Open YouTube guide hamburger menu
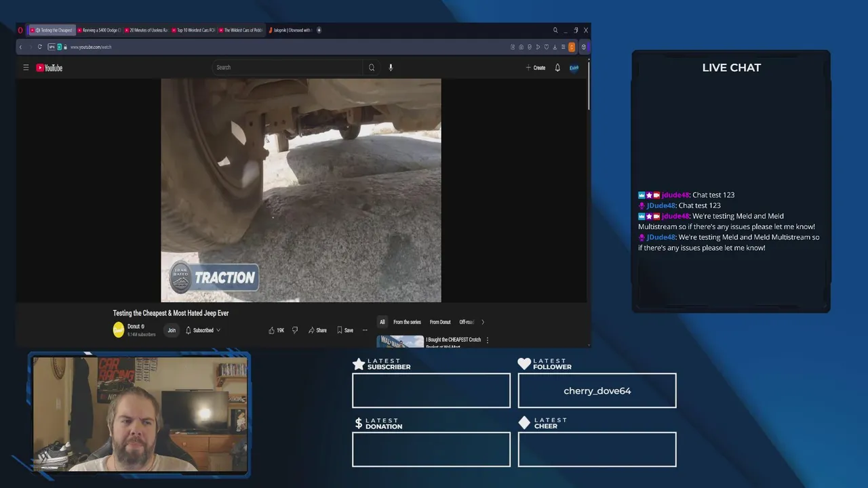Image resolution: width=868 pixels, height=488 pixels. [26, 67]
